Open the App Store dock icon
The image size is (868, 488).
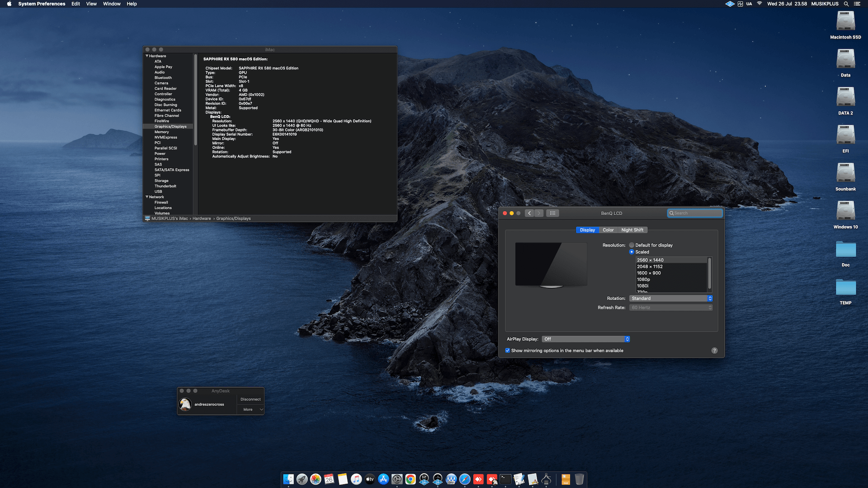click(383, 479)
